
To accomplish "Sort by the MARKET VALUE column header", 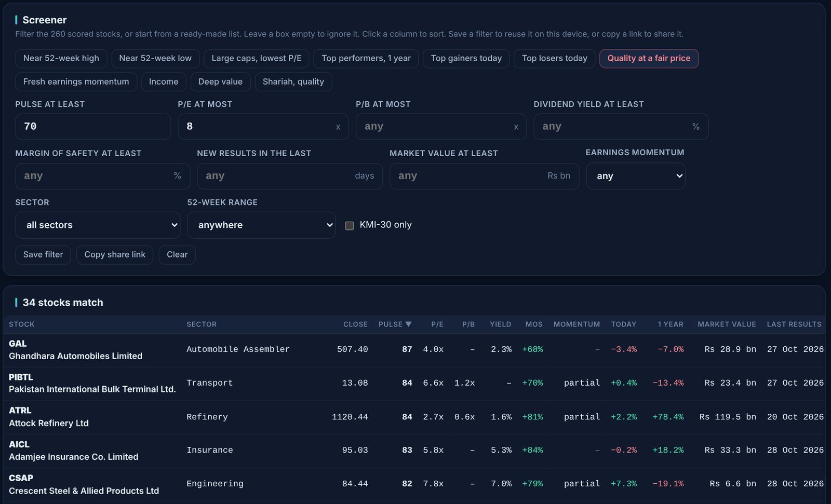I will 727,324.
